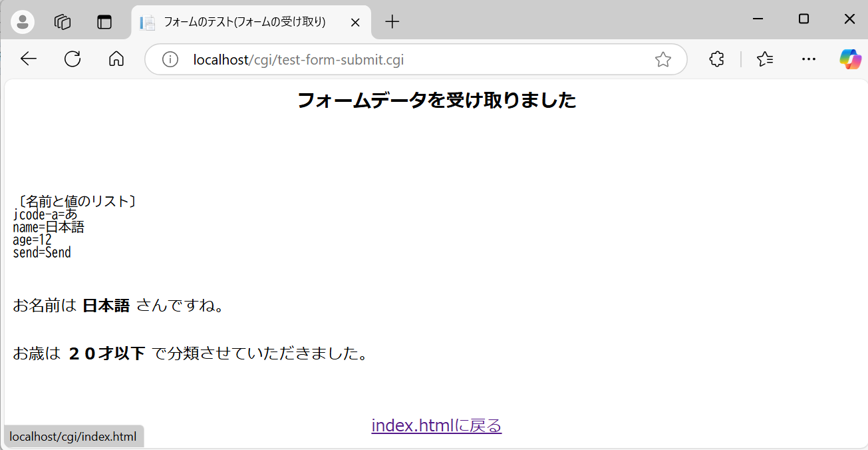
Task: Close the browser window
Action: click(x=849, y=19)
